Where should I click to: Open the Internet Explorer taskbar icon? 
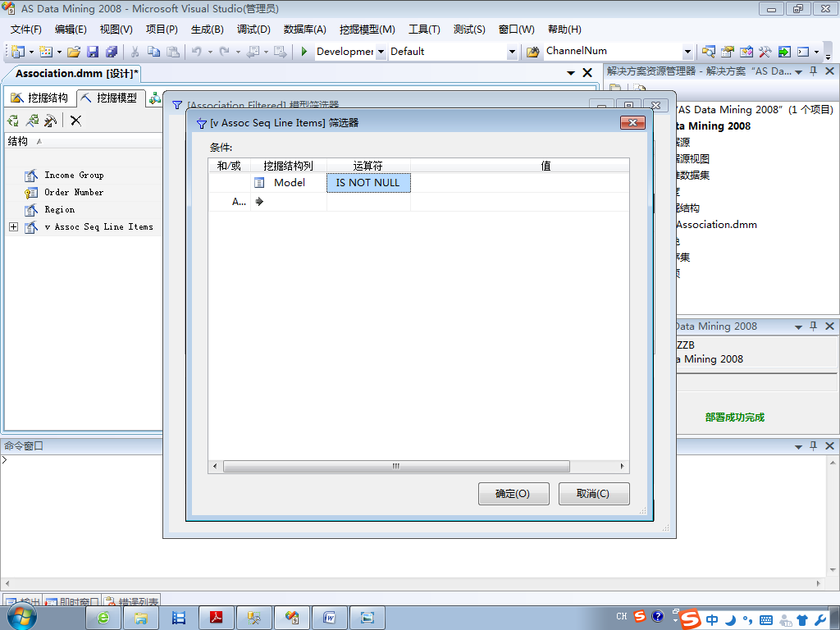[103, 619]
